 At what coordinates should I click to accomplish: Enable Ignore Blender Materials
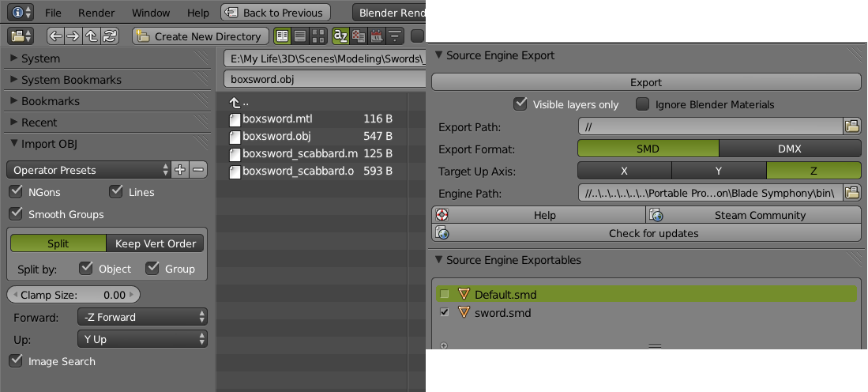pos(642,104)
